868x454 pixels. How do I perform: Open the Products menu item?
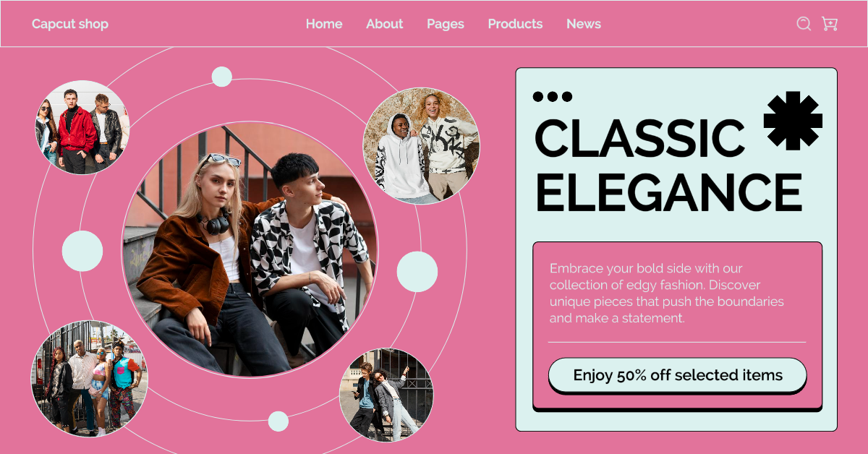tap(515, 24)
